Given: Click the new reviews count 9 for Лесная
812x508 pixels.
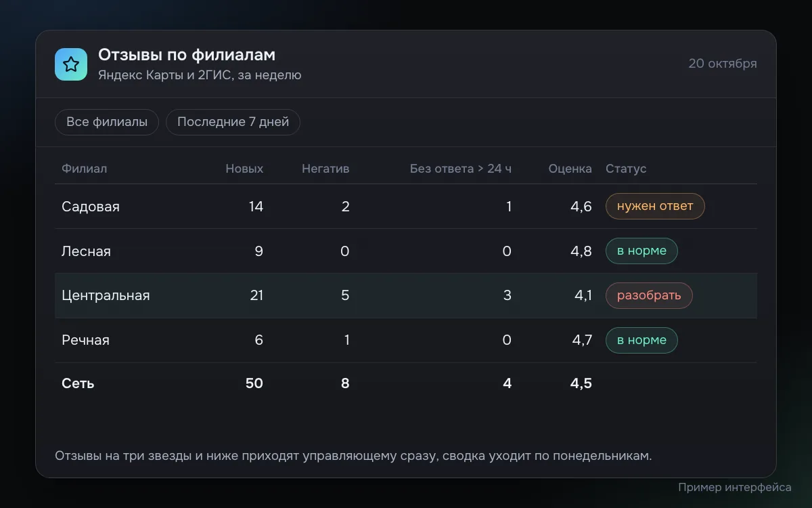Looking at the screenshot, I should [259, 251].
